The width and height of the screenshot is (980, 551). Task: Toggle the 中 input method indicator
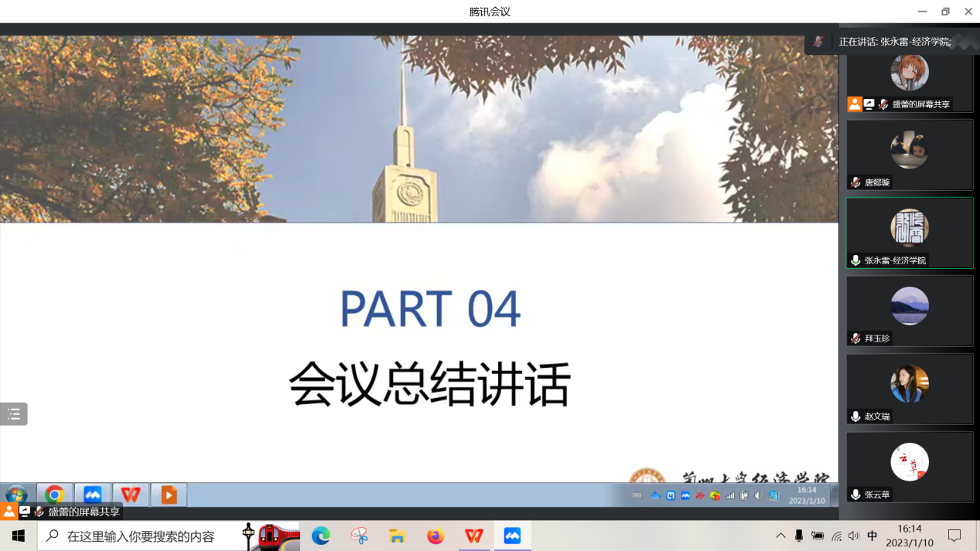coord(872,536)
